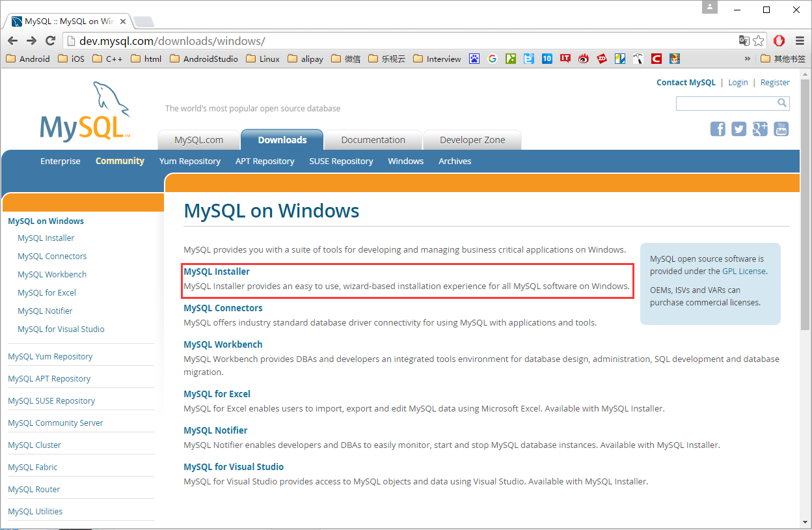Open the AndroidStudio bookmarks folder
Image resolution: width=812 pixels, height=530 pixels.
tap(204, 59)
